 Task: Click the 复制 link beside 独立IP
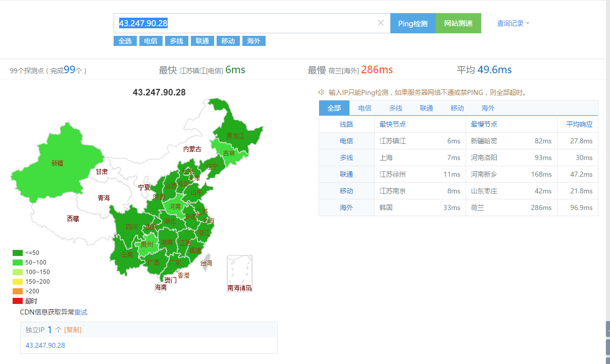coord(73,330)
